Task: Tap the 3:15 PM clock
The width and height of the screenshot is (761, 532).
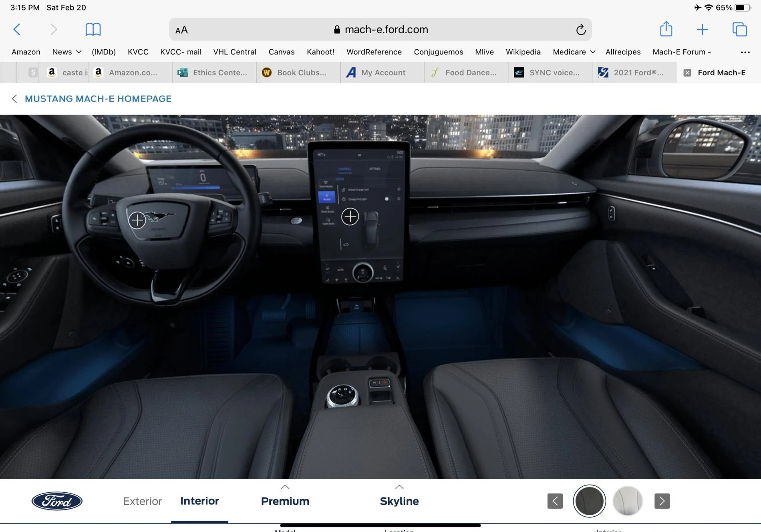Action: pyautogui.click(x=25, y=8)
